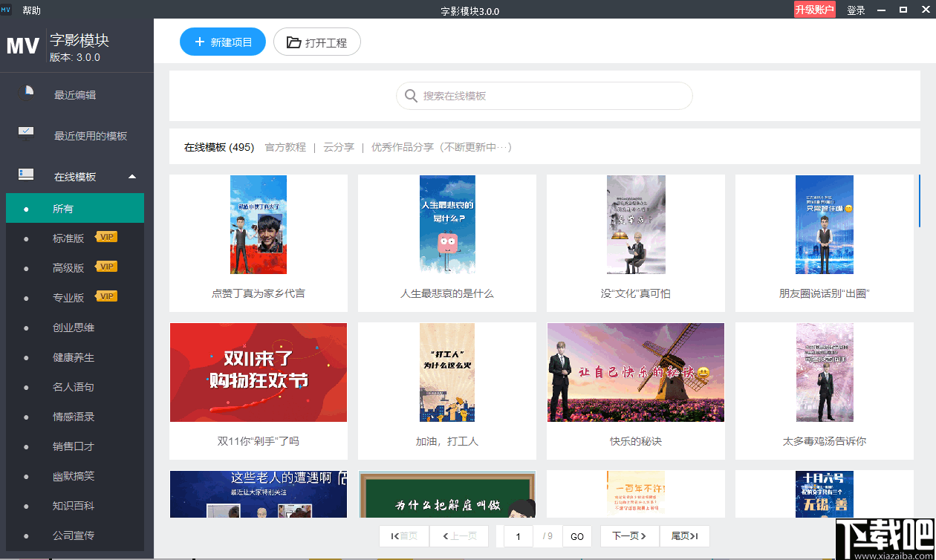Click the MV logo in the title bar
The width and height of the screenshot is (936, 560).
tap(6, 10)
